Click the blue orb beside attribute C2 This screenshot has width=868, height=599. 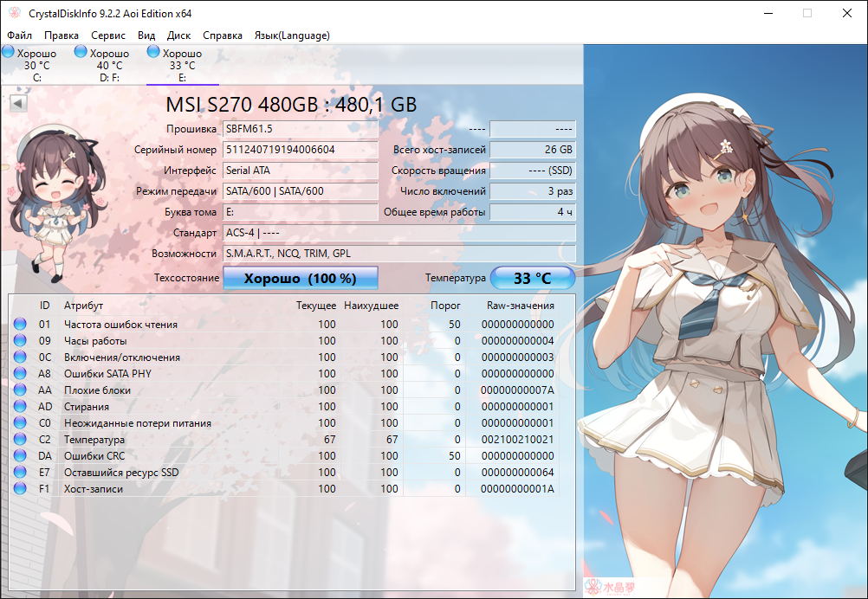coord(21,439)
